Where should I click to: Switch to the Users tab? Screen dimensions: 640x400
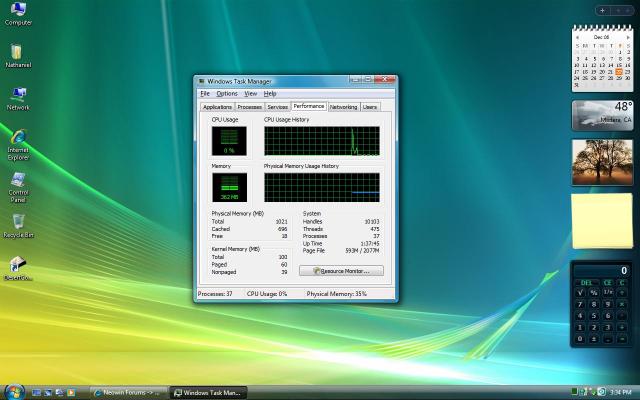[x=370, y=107]
